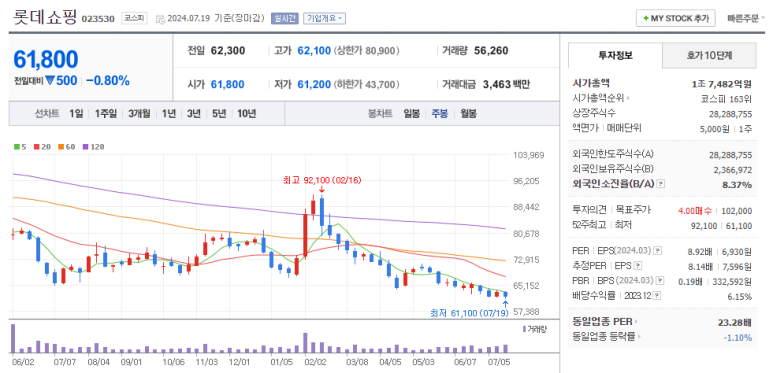Click the tallest volume bar at 06/02
The width and height of the screenshot is (773, 373).
click(13, 339)
